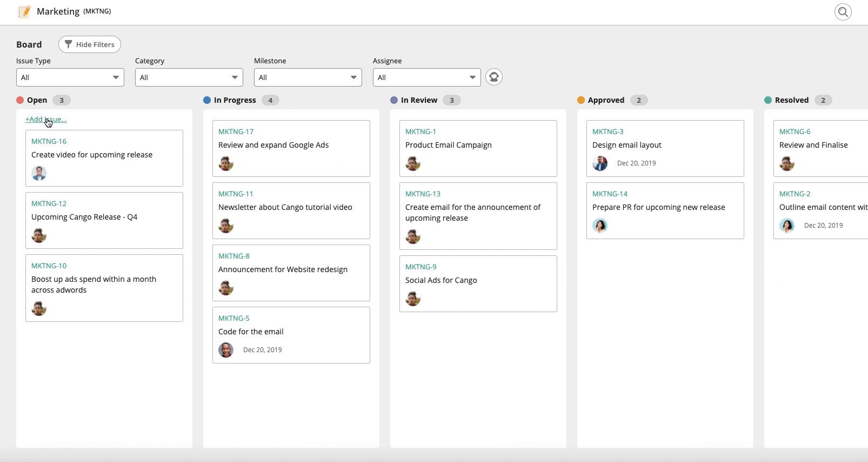
Task: Open the Issue Type dropdown
Action: (x=70, y=77)
